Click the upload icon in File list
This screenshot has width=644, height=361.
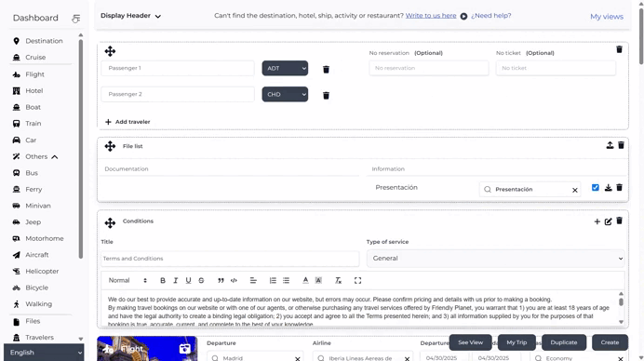pos(610,145)
